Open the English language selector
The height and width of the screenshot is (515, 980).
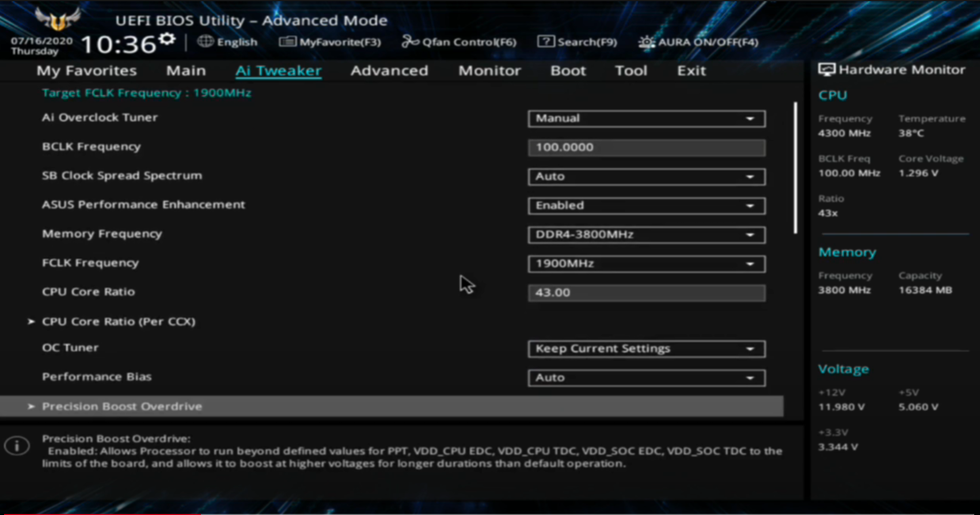[227, 41]
